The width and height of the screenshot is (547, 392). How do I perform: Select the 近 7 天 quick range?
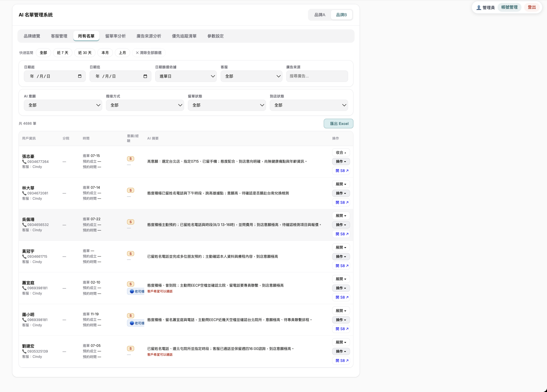coord(63,53)
